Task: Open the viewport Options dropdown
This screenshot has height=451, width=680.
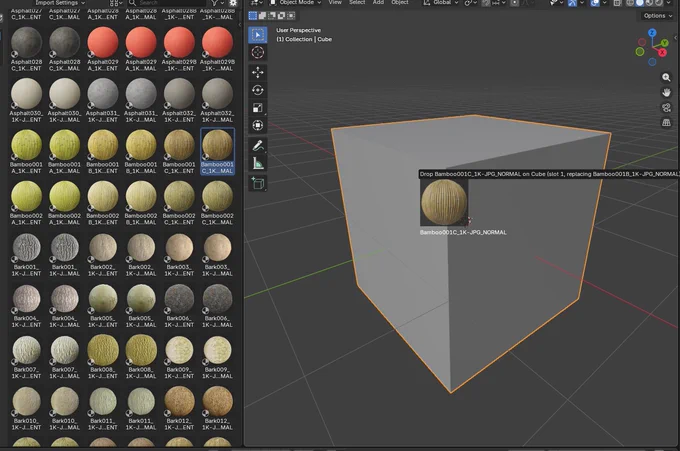Action: [x=657, y=16]
